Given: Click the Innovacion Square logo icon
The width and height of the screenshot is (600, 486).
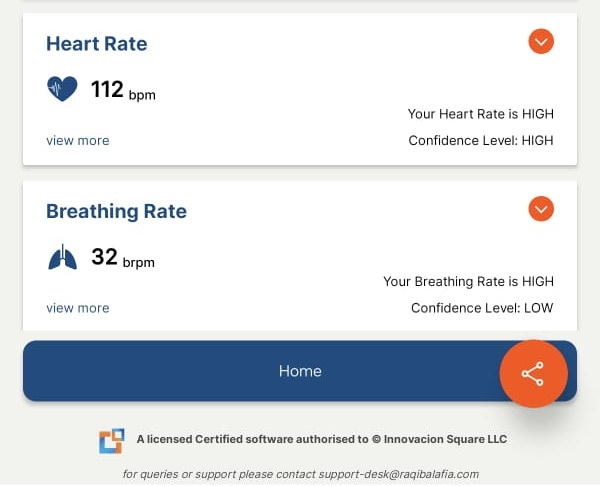Looking at the screenshot, I should (x=111, y=440).
